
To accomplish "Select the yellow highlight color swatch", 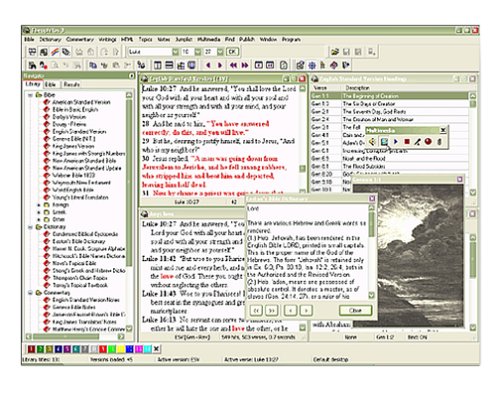I will pos(121,349).
